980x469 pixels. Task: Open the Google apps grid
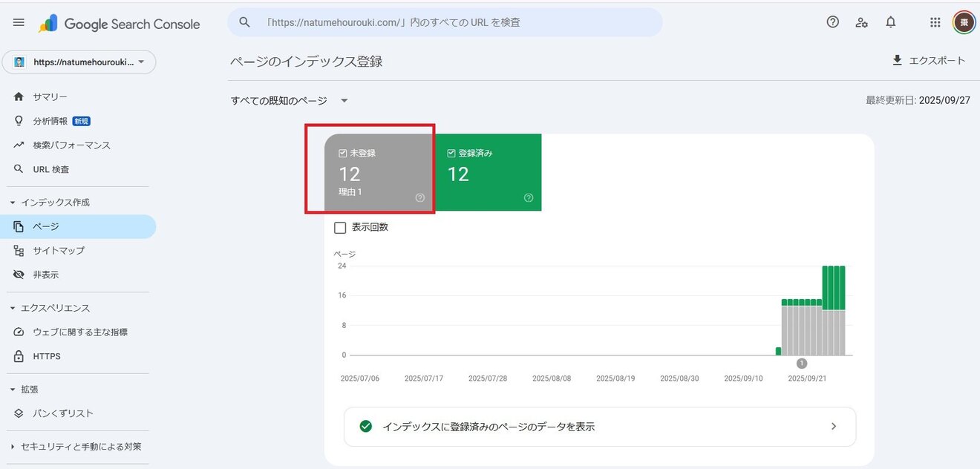(935, 22)
